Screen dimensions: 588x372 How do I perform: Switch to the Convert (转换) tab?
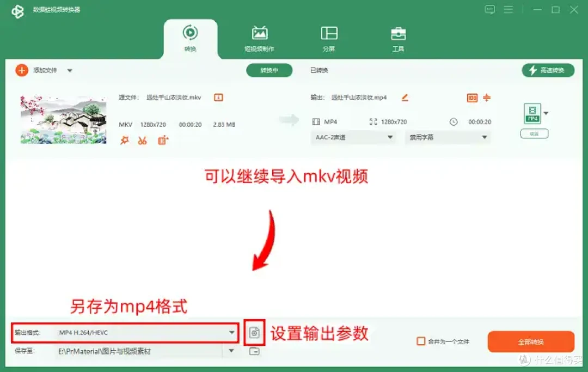point(190,39)
